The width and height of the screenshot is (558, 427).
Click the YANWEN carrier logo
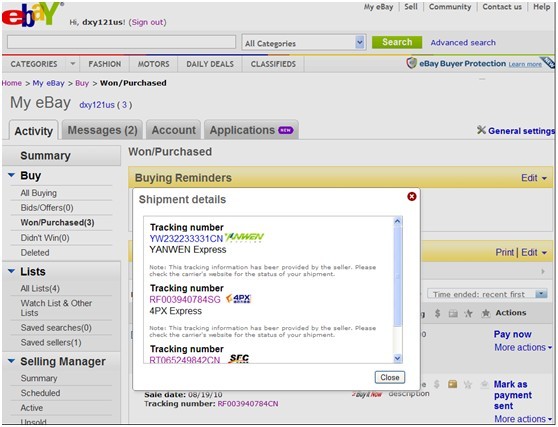point(244,238)
